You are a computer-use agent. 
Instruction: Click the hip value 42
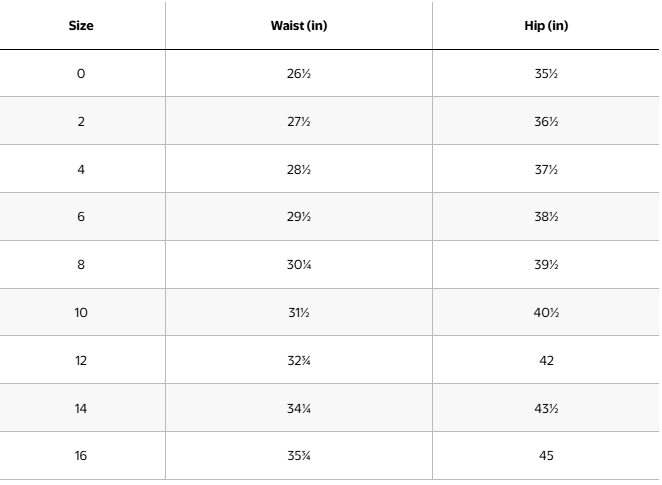546,361
